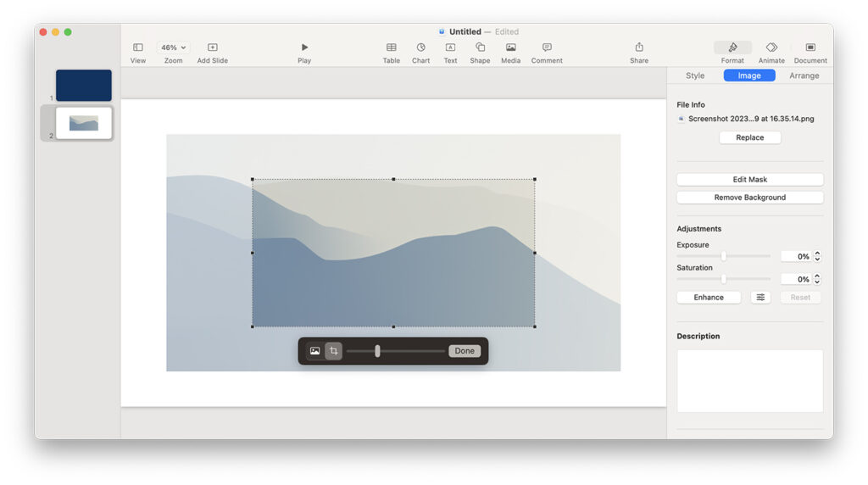Select the image mode icon in mask bar
Image resolution: width=868 pixels, height=485 pixels.
coord(315,351)
